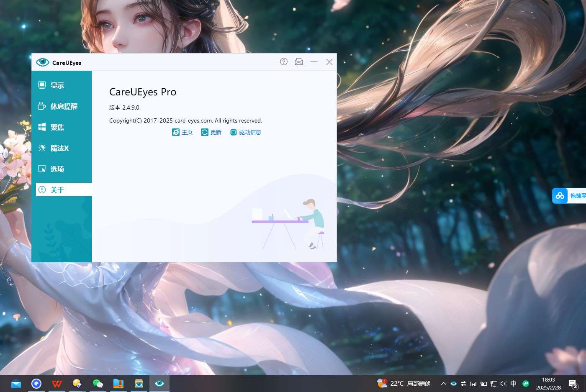Click the feedback envelope icon in title bar

click(x=299, y=61)
